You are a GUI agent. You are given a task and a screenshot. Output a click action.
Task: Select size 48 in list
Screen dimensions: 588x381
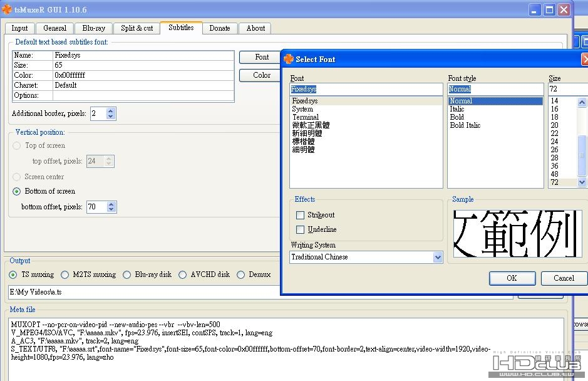[x=563, y=174]
